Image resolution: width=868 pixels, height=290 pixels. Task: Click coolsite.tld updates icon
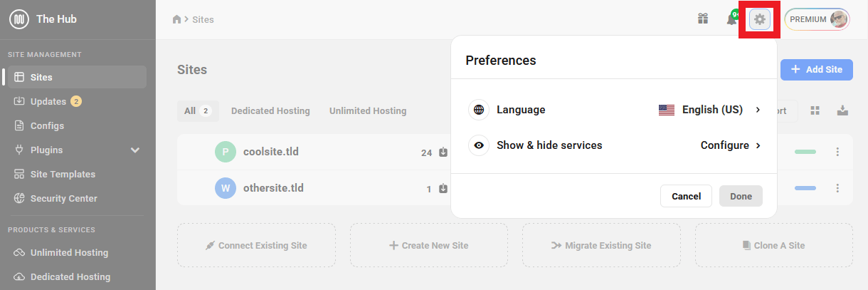tap(443, 152)
